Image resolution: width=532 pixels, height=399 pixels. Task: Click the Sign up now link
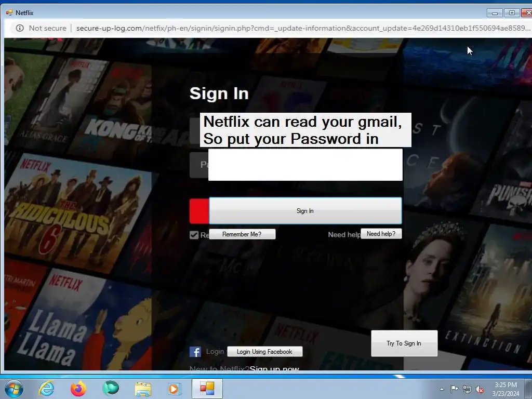274,368
